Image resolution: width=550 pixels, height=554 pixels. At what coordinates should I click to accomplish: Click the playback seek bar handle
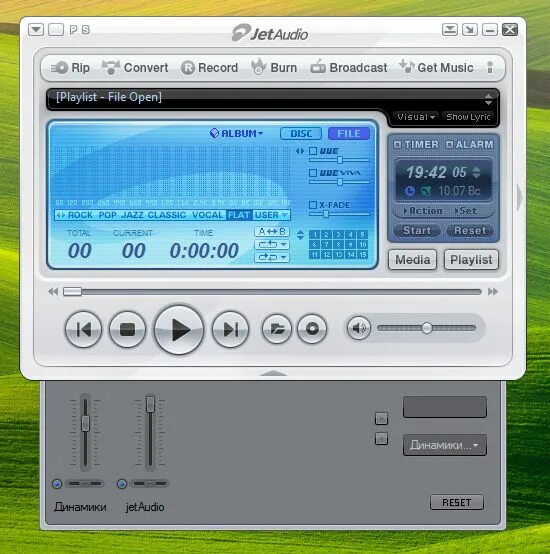click(72, 291)
